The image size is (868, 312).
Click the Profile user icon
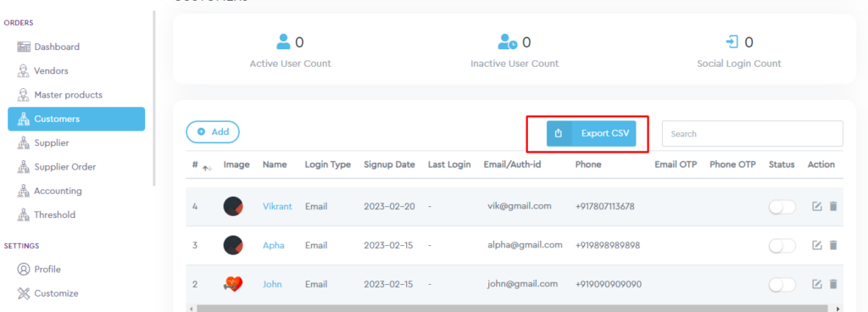[x=23, y=270]
